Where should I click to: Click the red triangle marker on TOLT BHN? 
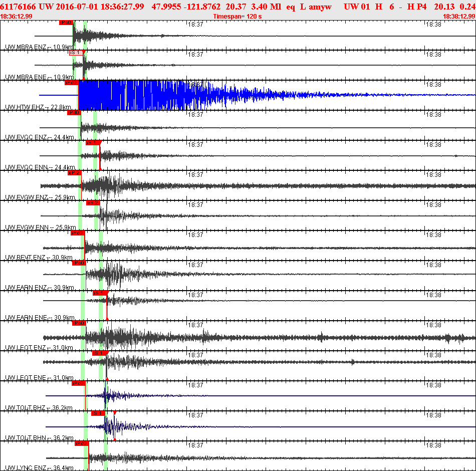click(115, 413)
